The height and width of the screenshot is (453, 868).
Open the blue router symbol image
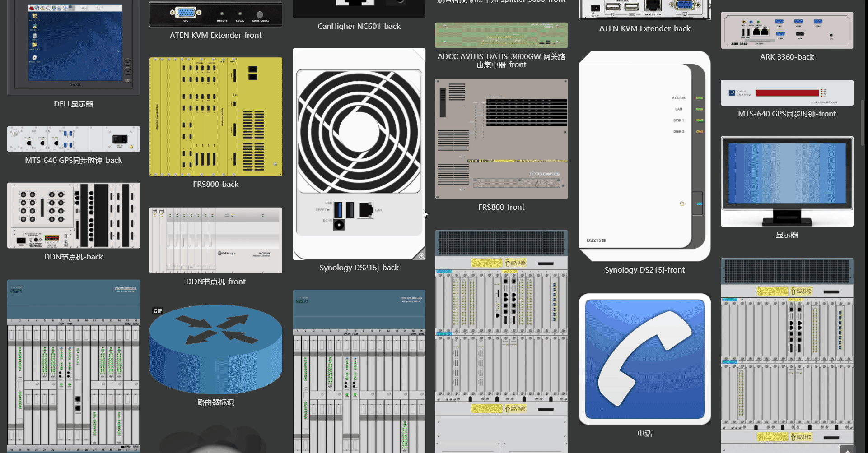point(216,349)
